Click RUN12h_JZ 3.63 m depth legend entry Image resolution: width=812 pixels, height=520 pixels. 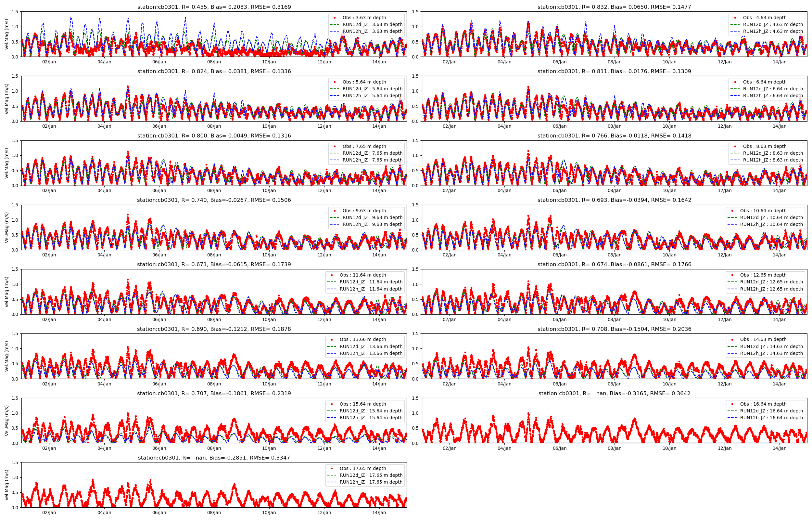coord(373,31)
